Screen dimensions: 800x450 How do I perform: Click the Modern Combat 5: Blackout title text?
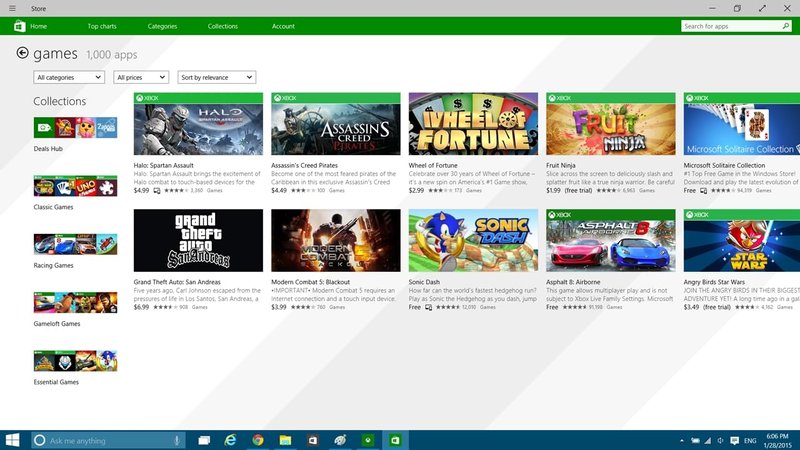click(x=310, y=282)
